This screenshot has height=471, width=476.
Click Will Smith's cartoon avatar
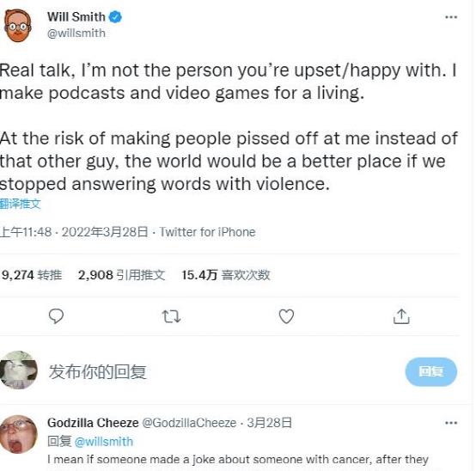click(x=18, y=26)
